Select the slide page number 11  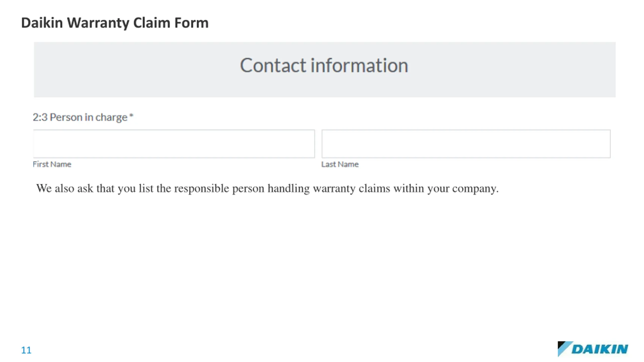click(26, 350)
